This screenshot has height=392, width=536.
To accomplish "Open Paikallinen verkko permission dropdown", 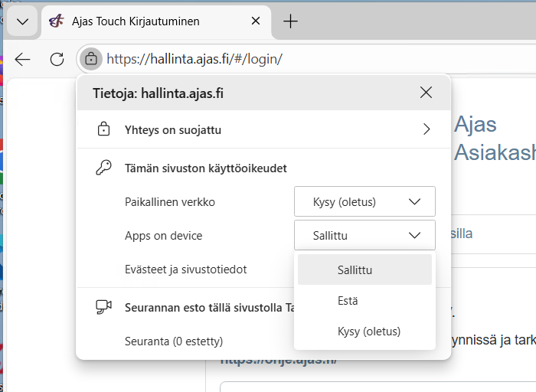I will pyautogui.click(x=364, y=201).
